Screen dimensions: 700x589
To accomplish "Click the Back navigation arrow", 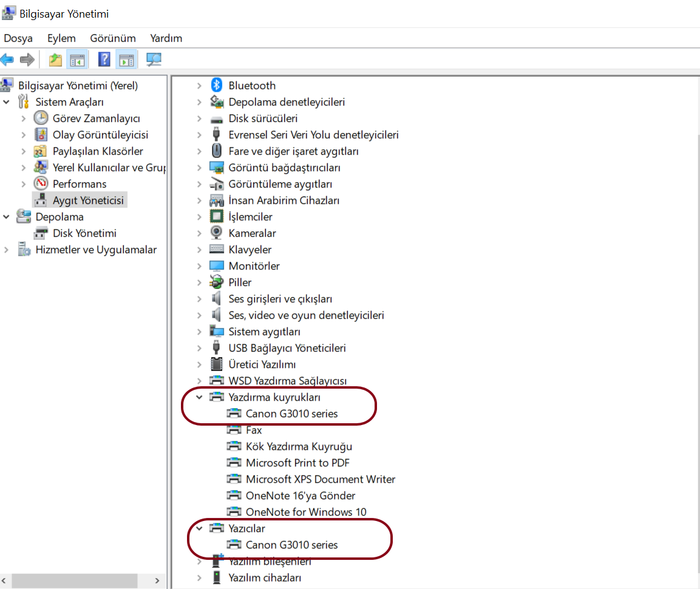I will coord(7,59).
